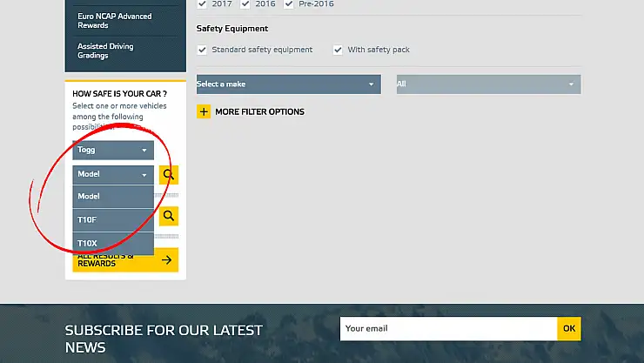Pick the Model placeholder option in list
Screen dimensions: 644x363
(113, 197)
